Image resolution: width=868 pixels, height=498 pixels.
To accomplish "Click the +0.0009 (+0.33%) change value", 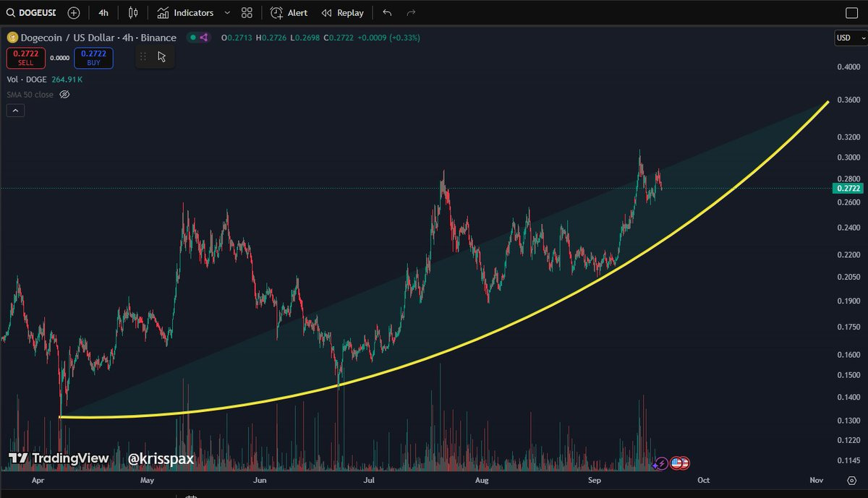I will (390, 38).
